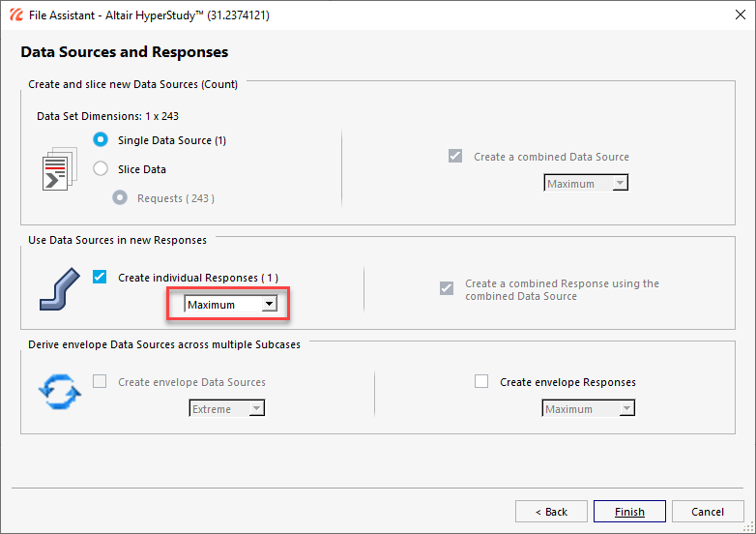Click the Use Data Sources in new Responses label
756x534 pixels.
tap(117, 240)
